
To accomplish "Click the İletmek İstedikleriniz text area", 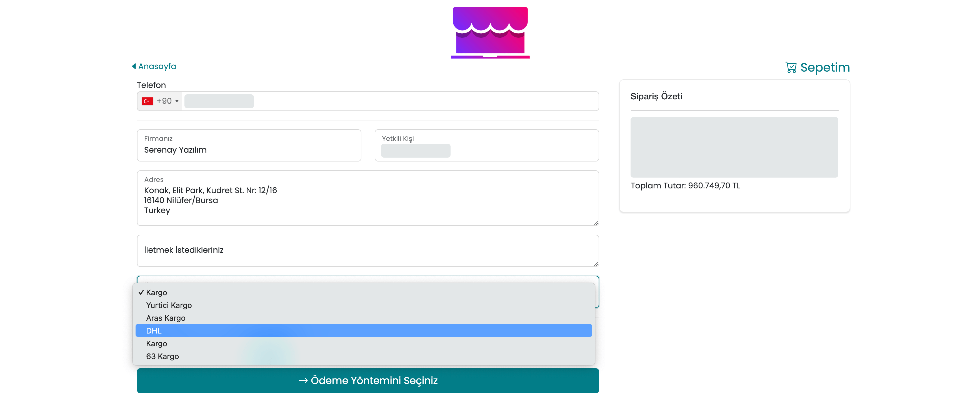I will (367, 251).
